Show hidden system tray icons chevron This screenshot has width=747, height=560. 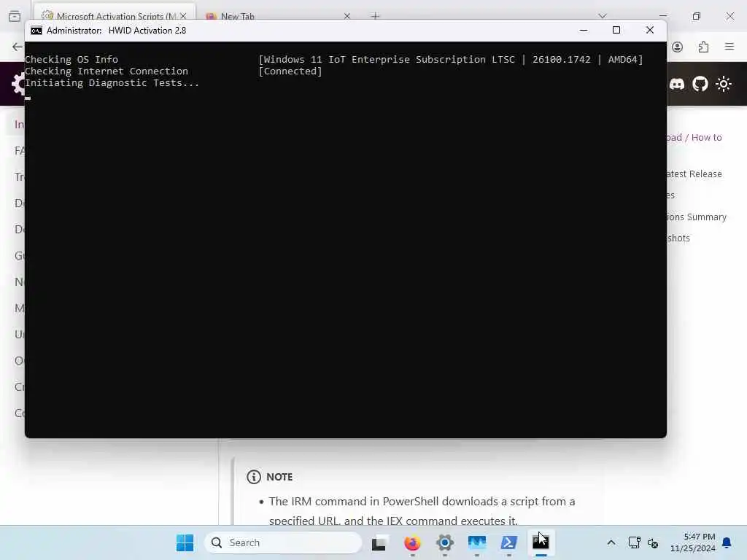(611, 542)
